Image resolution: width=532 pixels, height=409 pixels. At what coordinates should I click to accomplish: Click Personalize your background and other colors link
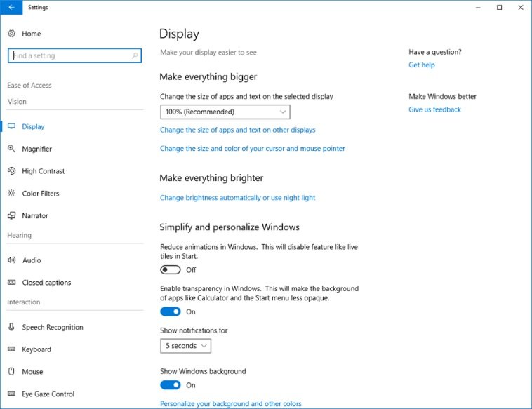[231, 403]
